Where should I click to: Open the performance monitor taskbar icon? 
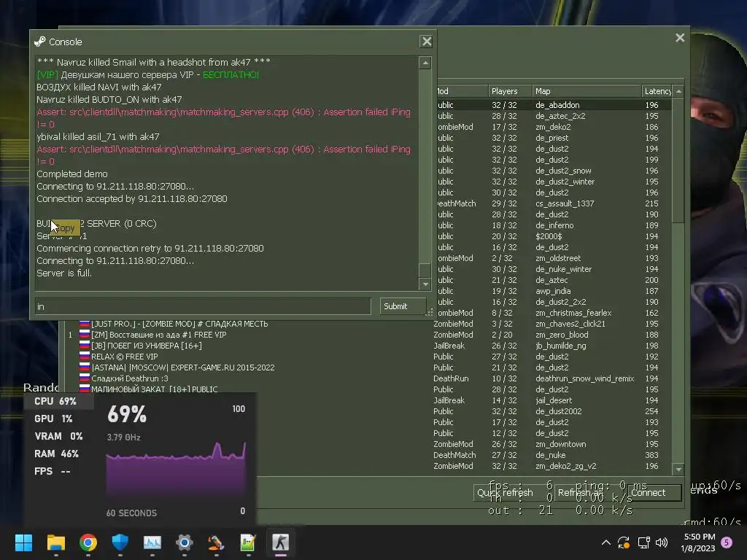(x=152, y=542)
